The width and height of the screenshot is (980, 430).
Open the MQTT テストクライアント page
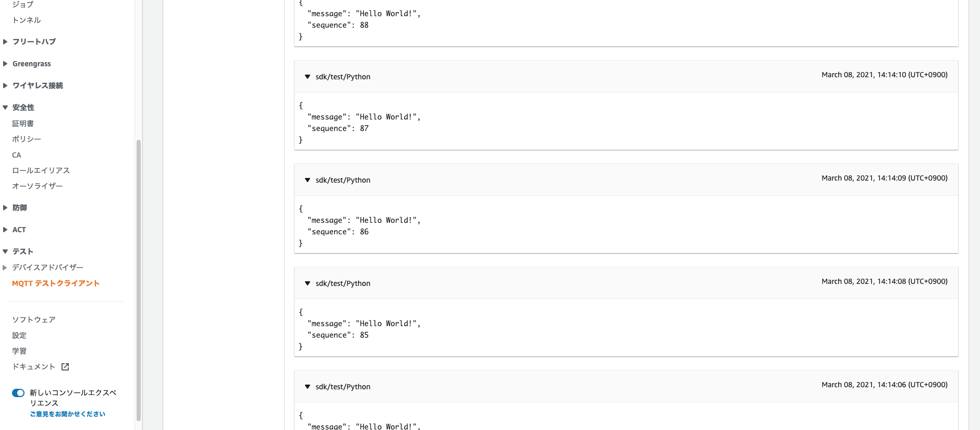(x=56, y=283)
